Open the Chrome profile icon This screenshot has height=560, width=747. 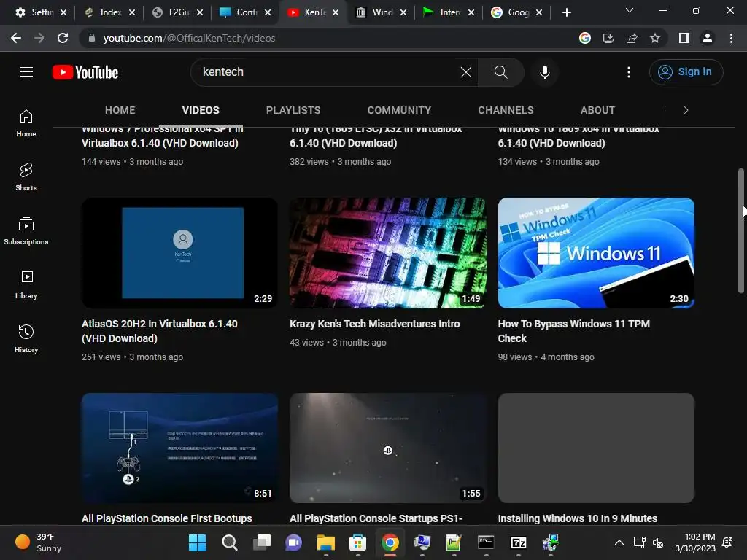pos(708,38)
